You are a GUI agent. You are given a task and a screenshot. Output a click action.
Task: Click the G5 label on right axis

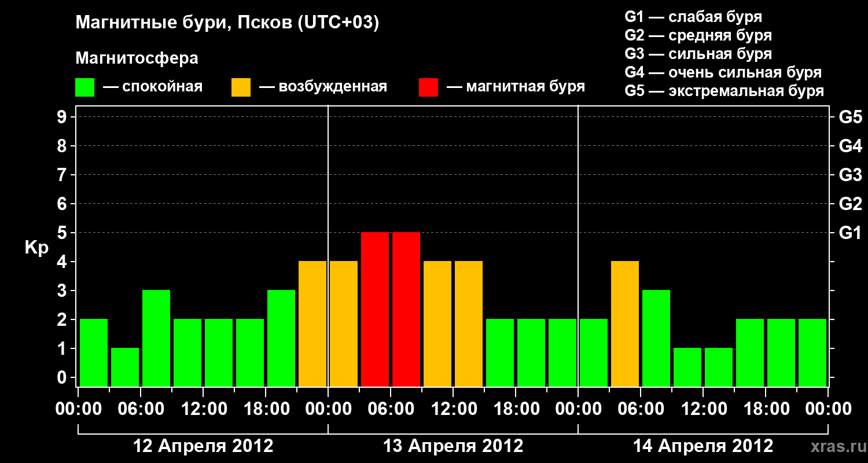pos(850,117)
